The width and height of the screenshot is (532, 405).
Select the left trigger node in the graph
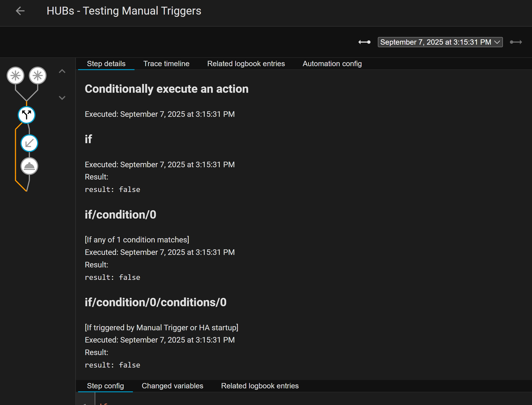pos(15,75)
